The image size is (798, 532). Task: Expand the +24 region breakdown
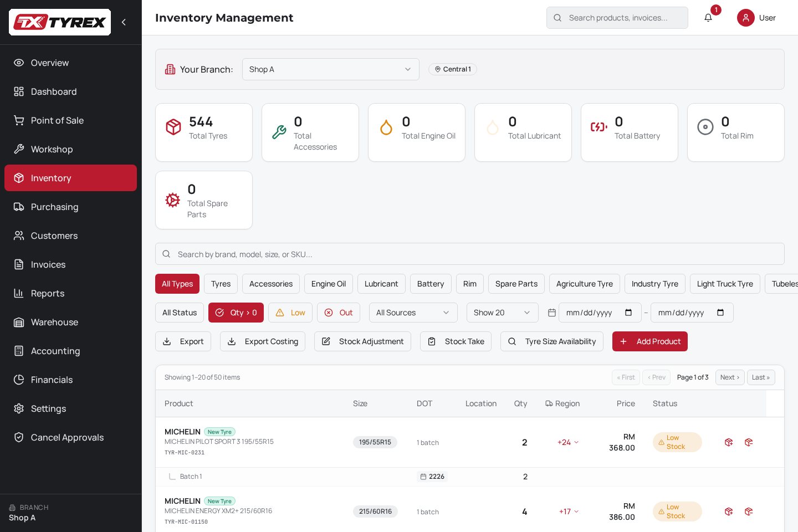[568, 442]
